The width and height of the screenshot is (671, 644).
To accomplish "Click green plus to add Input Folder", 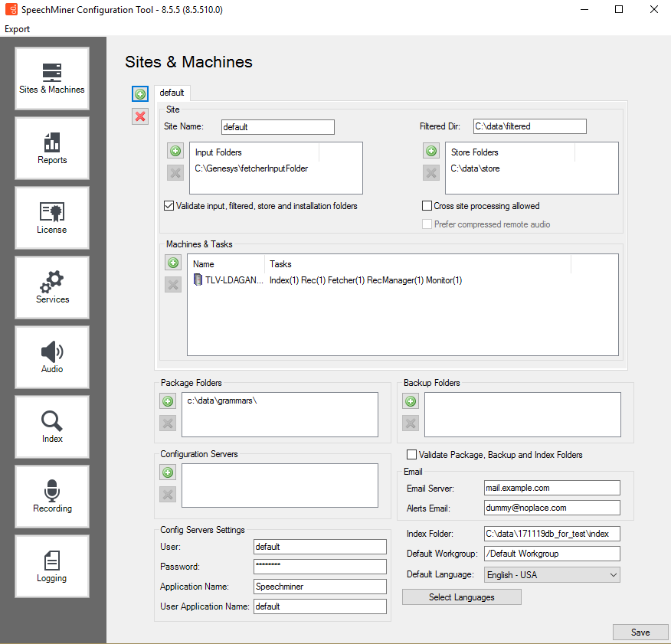I will [x=175, y=151].
